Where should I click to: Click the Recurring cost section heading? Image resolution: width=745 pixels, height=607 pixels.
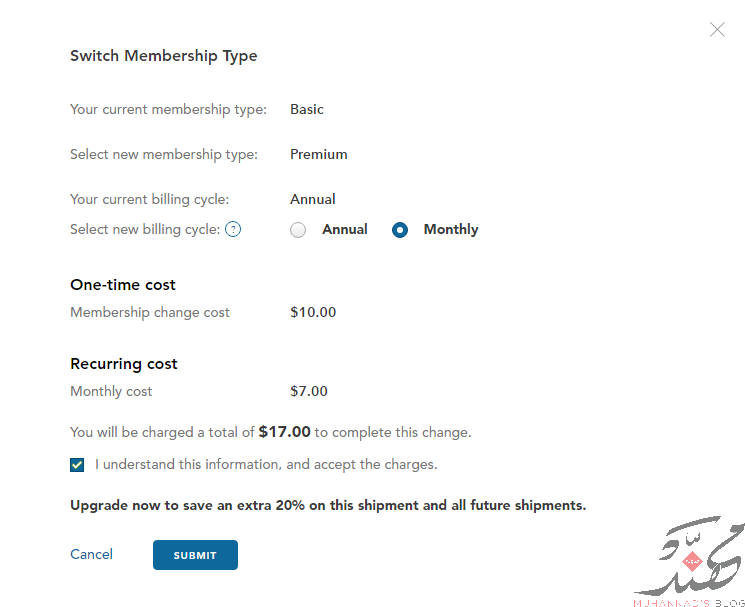[x=124, y=364]
